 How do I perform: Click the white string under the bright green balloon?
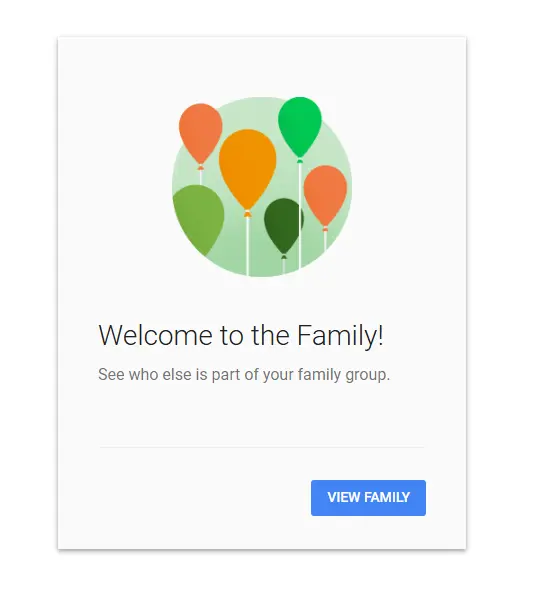coord(300,216)
